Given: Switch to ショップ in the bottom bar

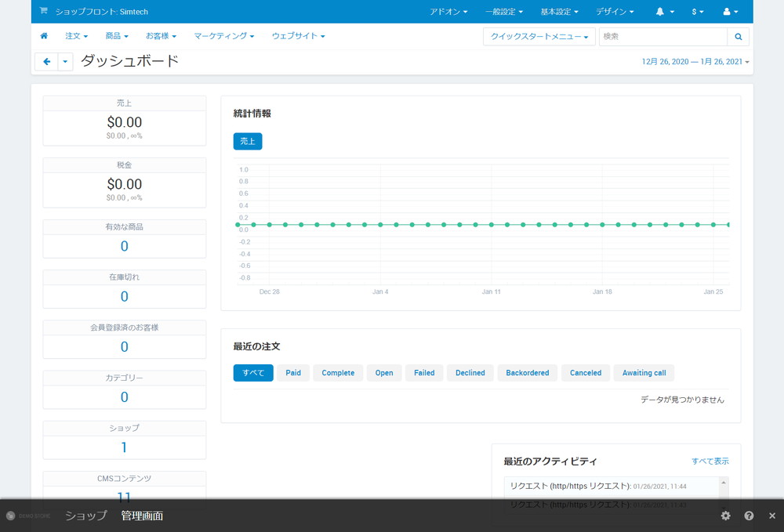Looking at the screenshot, I should click(x=86, y=516).
